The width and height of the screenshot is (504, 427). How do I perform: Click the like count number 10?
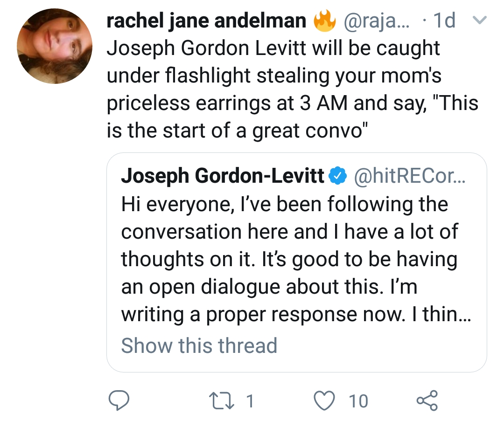[x=358, y=400]
